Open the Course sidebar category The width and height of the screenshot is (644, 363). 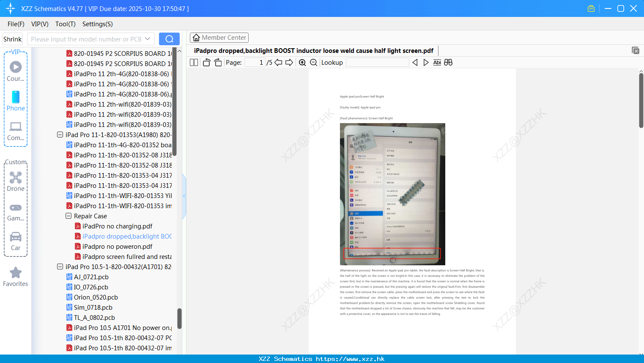pyautogui.click(x=16, y=71)
